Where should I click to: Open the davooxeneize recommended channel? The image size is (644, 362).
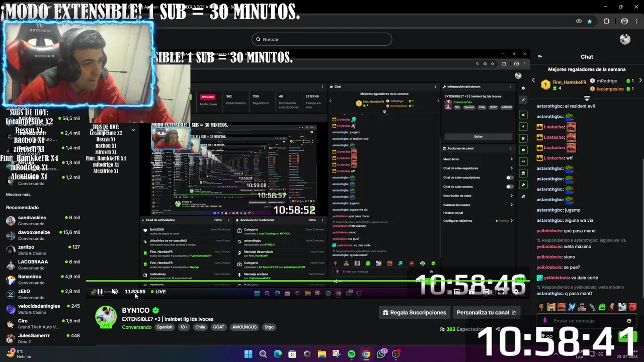43,235
